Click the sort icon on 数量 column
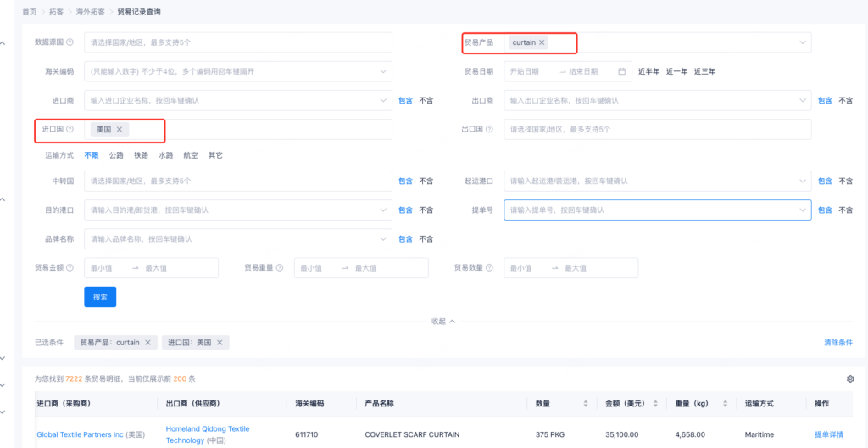868x448 pixels. coord(585,404)
